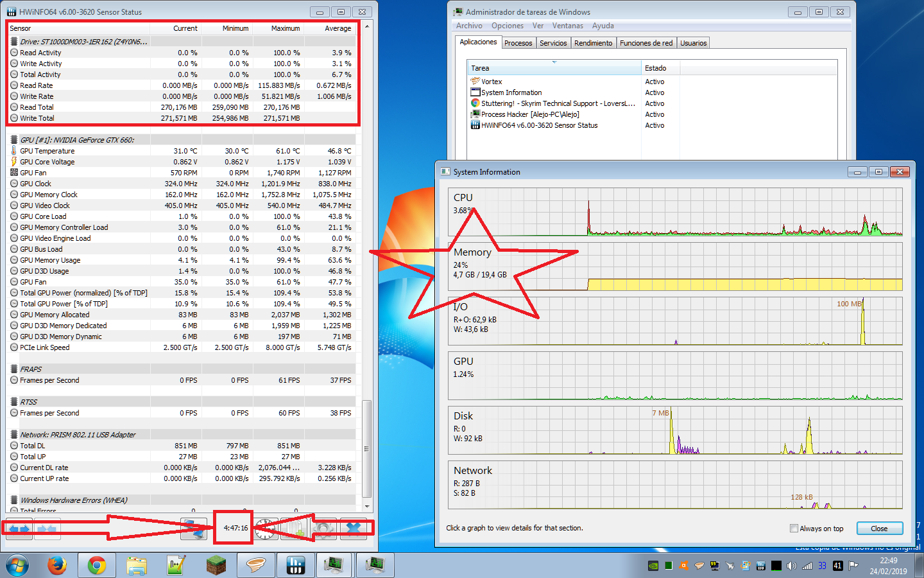Select the Aplicaciones tab

pyautogui.click(x=478, y=42)
